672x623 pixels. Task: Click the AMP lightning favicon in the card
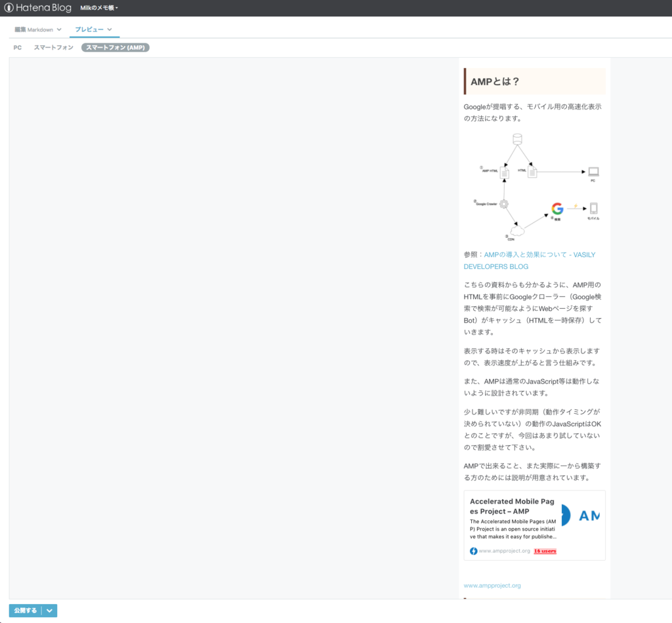tap(473, 551)
